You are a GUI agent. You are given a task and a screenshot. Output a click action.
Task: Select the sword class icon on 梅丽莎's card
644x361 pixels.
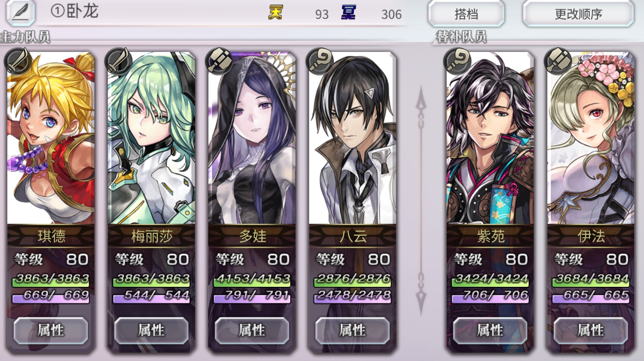point(117,61)
